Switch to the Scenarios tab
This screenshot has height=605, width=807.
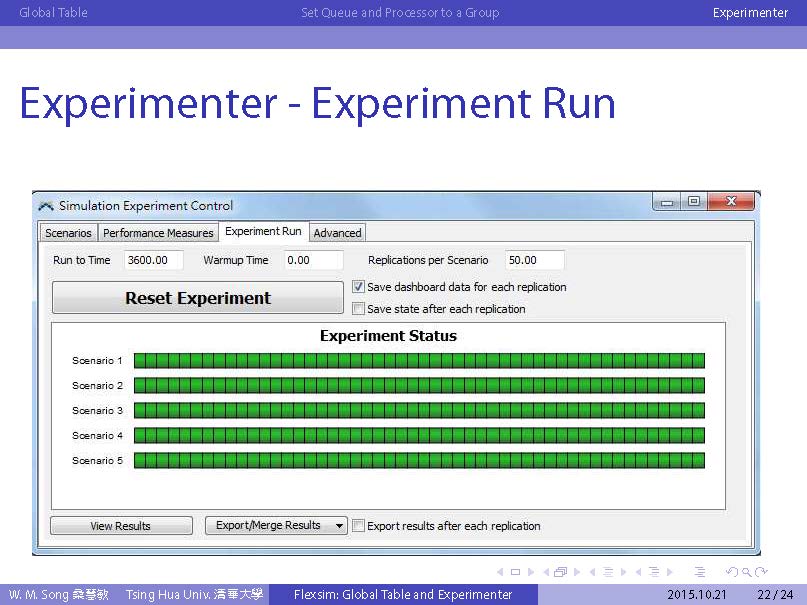(x=68, y=233)
